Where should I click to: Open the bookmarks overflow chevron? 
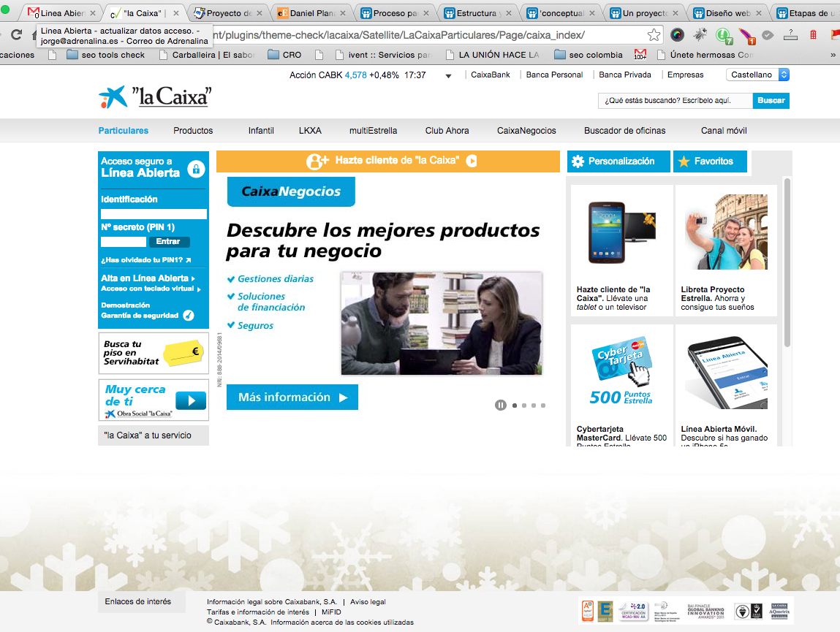coord(833,55)
